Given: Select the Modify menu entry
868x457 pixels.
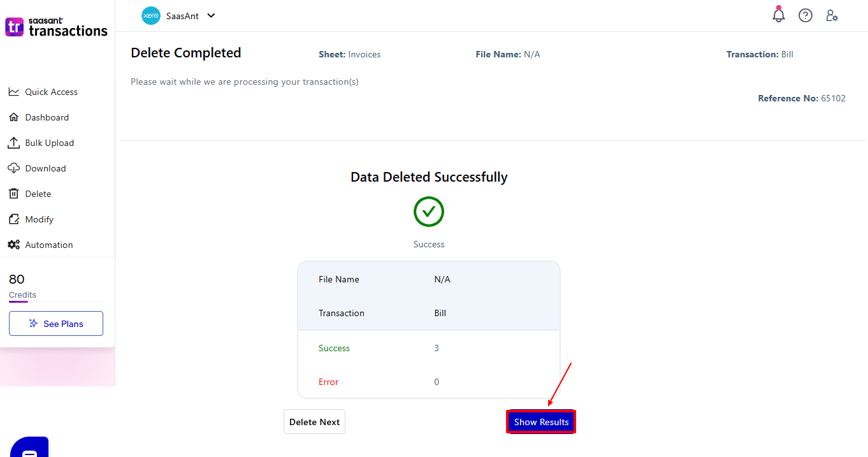Looking at the screenshot, I should (39, 219).
